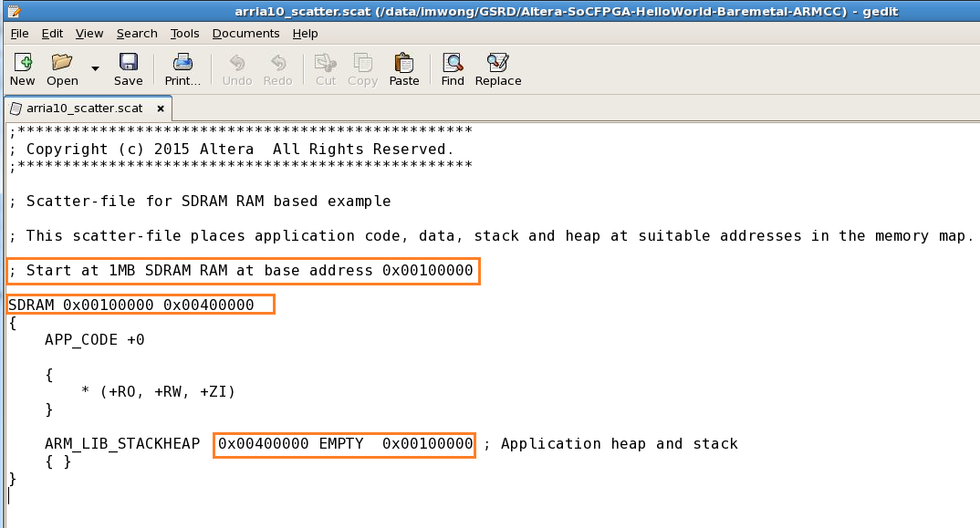Click the 'Start at 1MB SDRAM RAM' comment line
This screenshot has height=528, width=980.
tap(241, 271)
